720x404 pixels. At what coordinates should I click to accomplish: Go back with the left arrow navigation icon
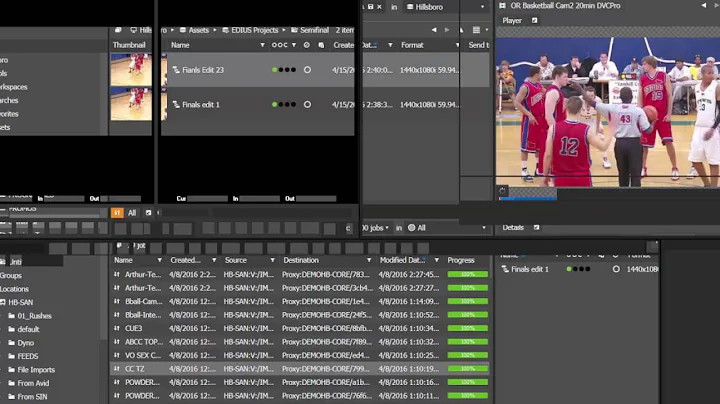(x=434, y=30)
